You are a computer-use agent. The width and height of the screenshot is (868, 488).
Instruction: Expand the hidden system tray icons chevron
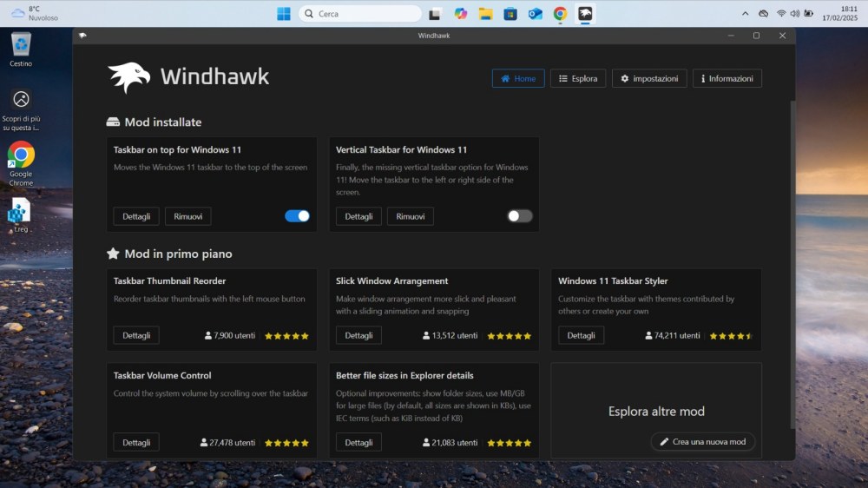pyautogui.click(x=745, y=14)
